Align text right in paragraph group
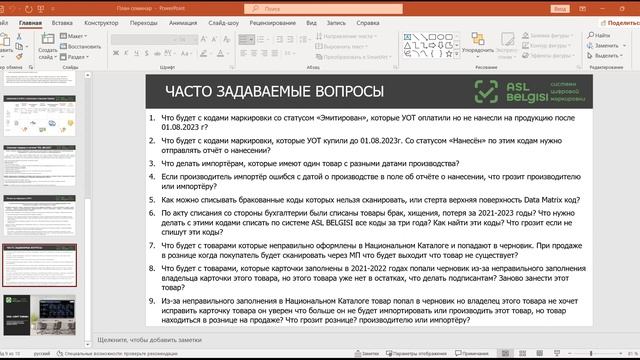The width and height of the screenshot is (640, 360). click(264, 53)
